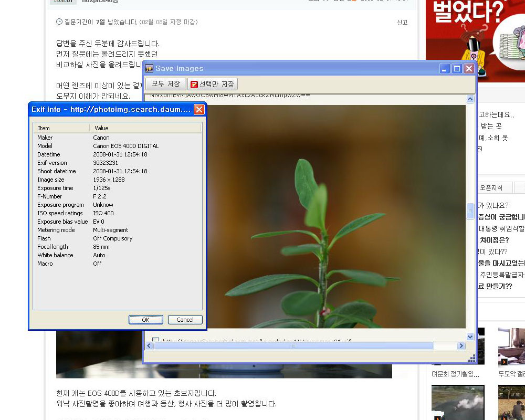Minimize the Save images window
525x420 pixels.
coord(445,69)
